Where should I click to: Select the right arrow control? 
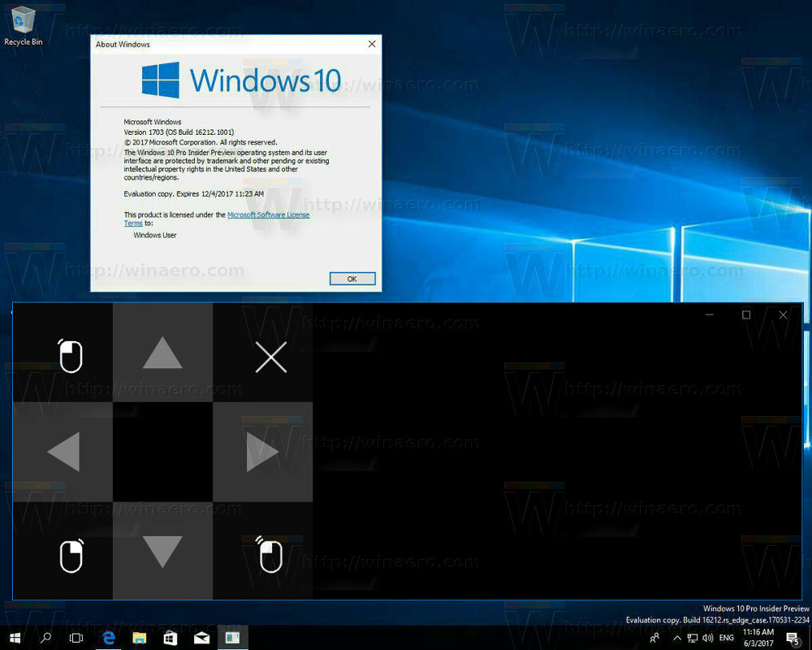263,452
